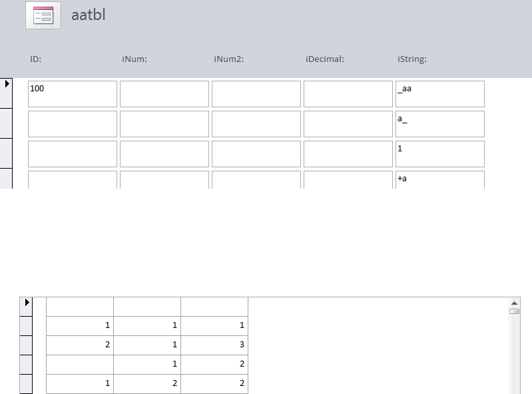Click the current record arrow beside ID 100
Viewport: 532px width, 394px height.
7,84
